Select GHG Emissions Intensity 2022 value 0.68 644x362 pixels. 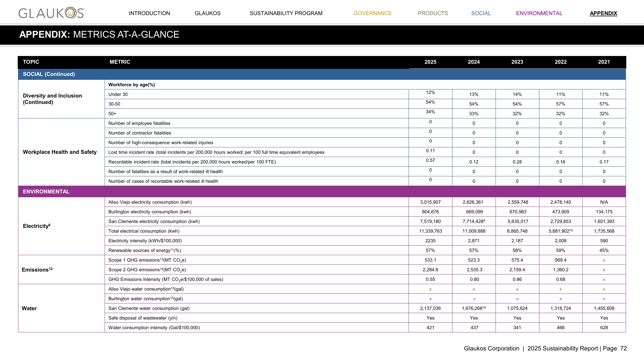pyautogui.click(x=561, y=279)
